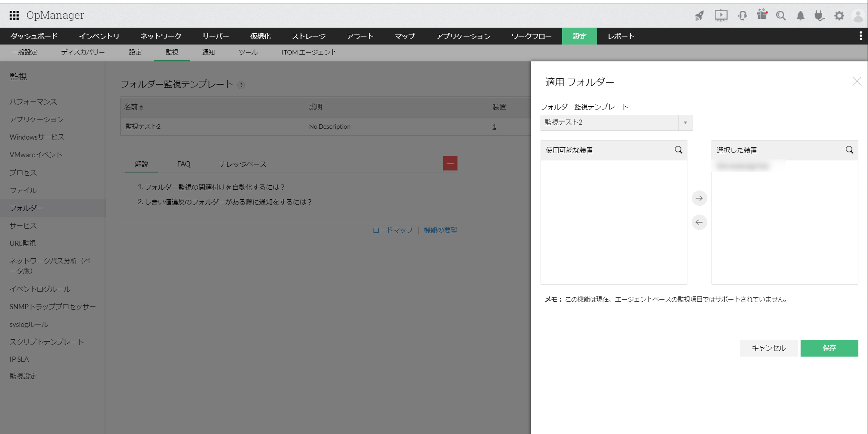
Task: Click the headset support icon
Action: 742,16
